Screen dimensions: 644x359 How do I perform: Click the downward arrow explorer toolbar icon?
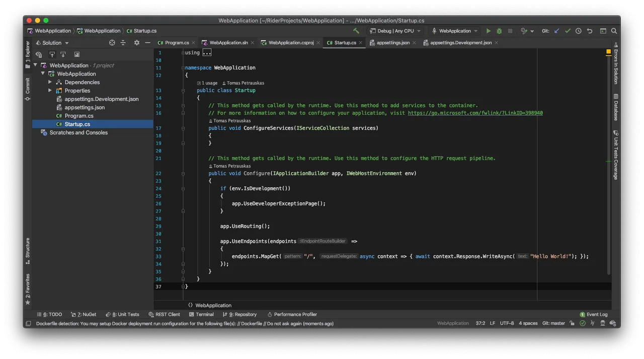point(63,54)
